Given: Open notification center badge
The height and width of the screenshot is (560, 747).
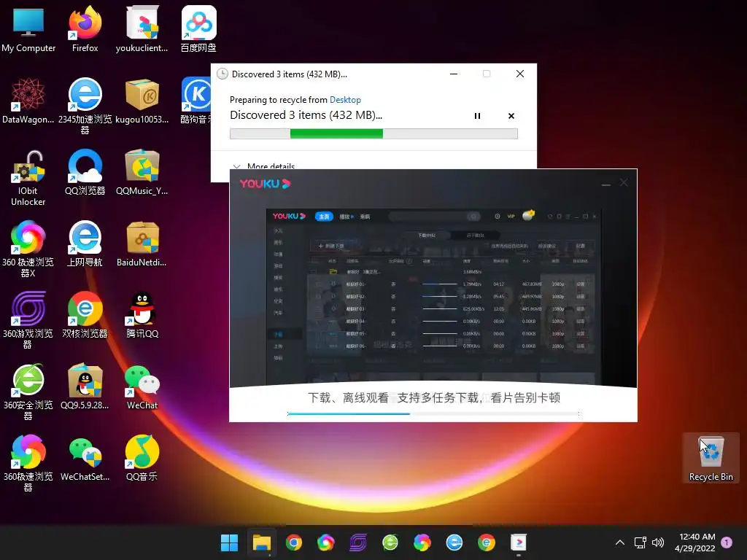Looking at the screenshot, I should [x=727, y=542].
